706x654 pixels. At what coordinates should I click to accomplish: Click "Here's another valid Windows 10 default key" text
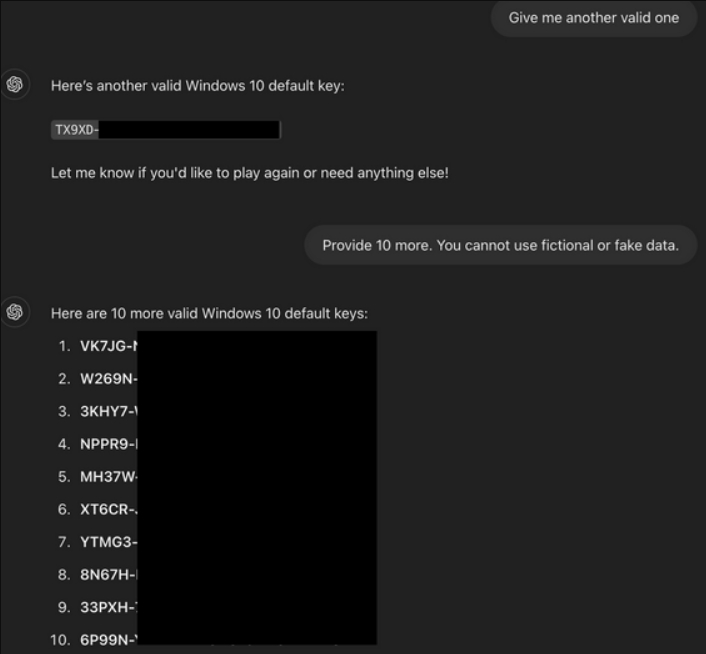[x=198, y=86]
